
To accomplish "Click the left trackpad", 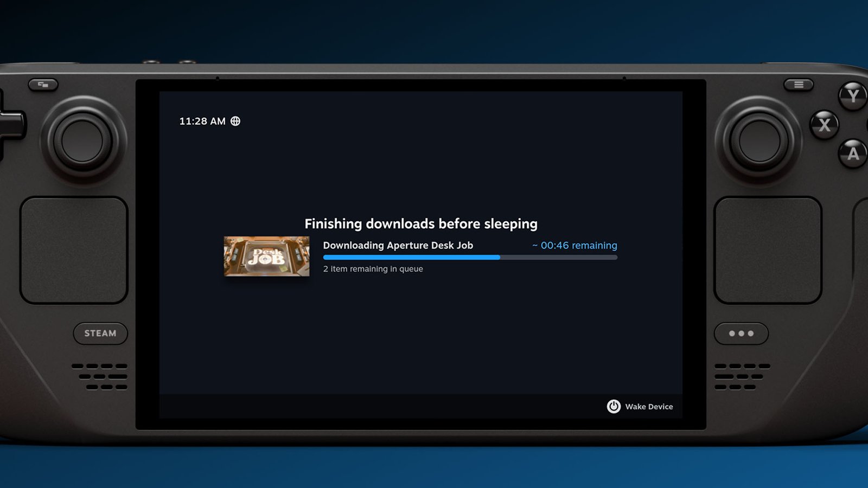I will click(x=74, y=250).
